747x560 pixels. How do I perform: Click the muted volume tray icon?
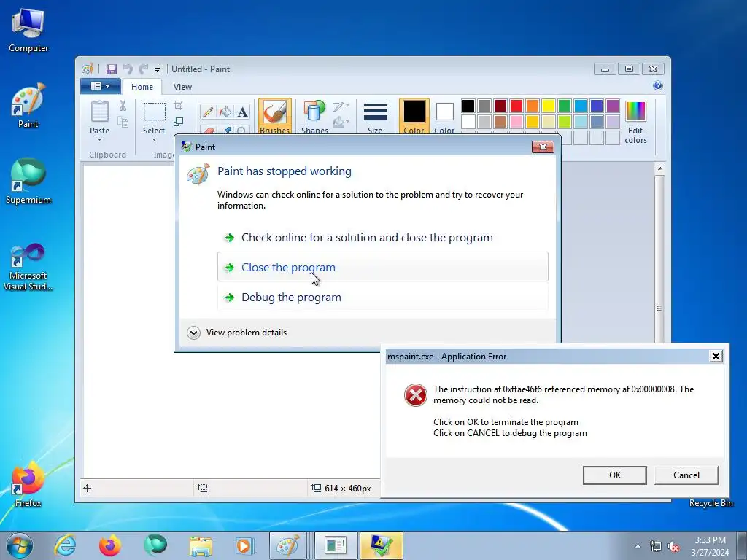673,547
